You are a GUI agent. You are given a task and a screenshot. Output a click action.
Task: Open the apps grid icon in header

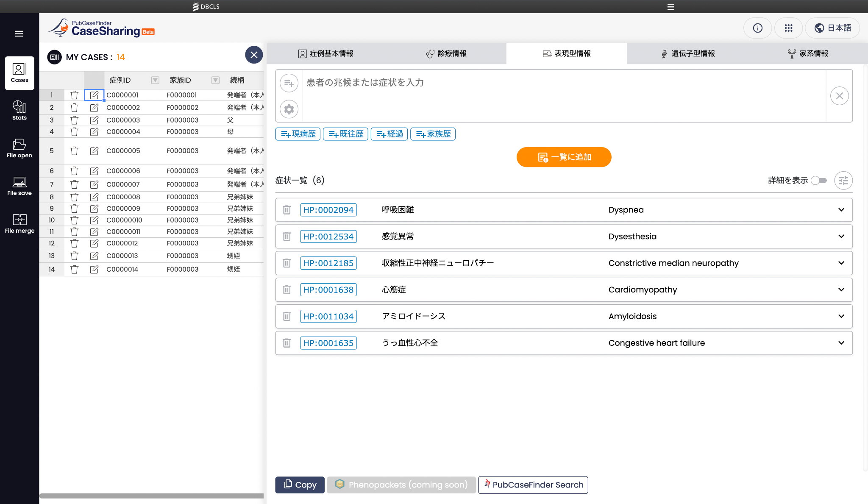(788, 28)
